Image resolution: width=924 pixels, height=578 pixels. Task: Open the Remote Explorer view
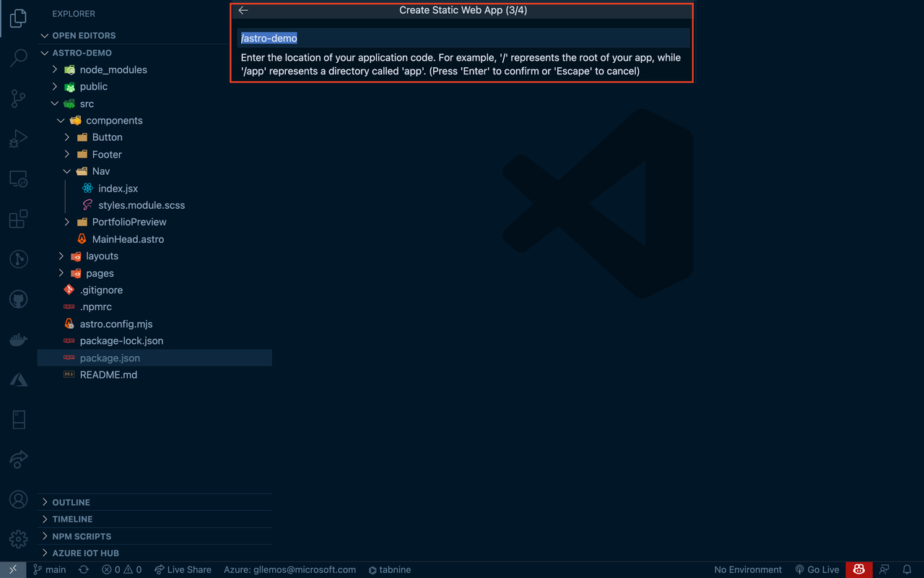[19, 178]
